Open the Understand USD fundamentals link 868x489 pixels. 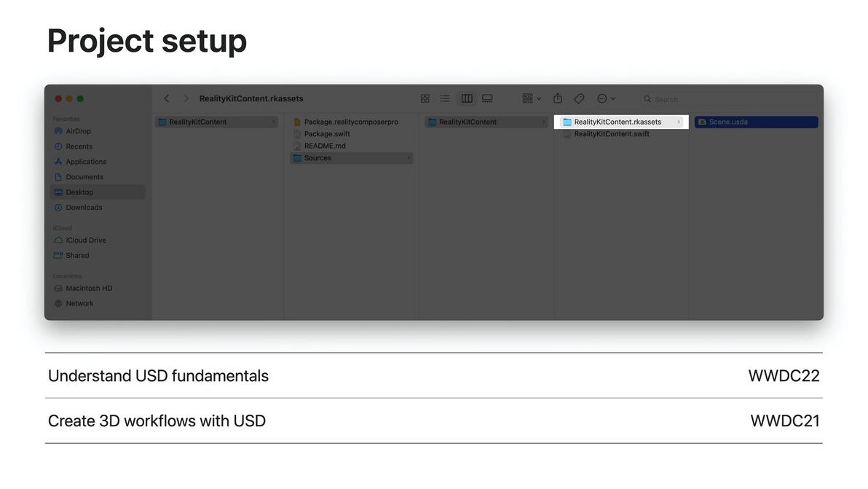(x=158, y=376)
